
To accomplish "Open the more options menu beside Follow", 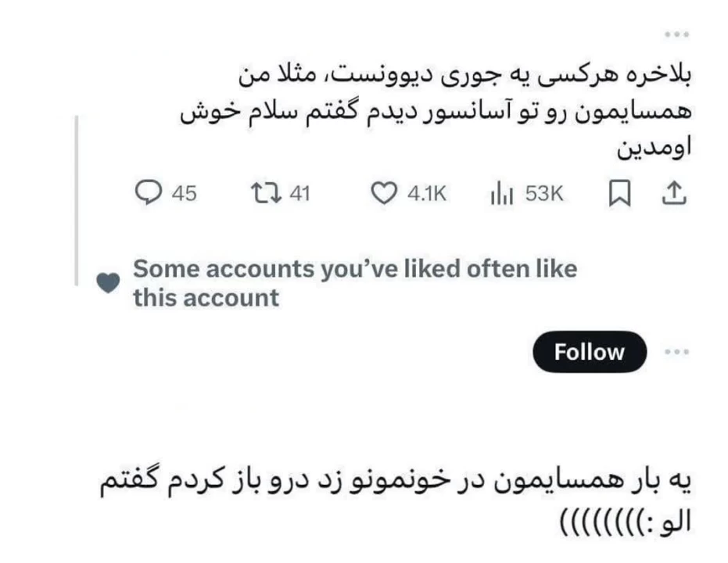I will (x=677, y=351).
